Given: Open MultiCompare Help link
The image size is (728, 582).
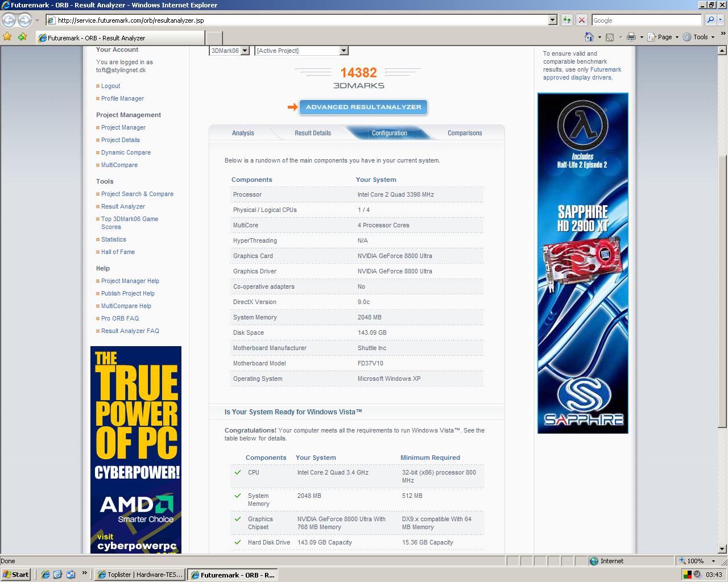Looking at the screenshot, I should click(x=126, y=306).
